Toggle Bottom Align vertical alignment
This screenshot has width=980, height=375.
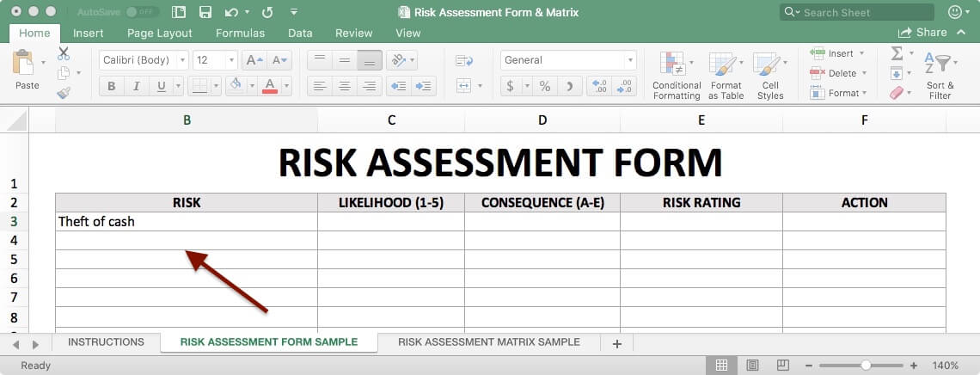[370, 60]
